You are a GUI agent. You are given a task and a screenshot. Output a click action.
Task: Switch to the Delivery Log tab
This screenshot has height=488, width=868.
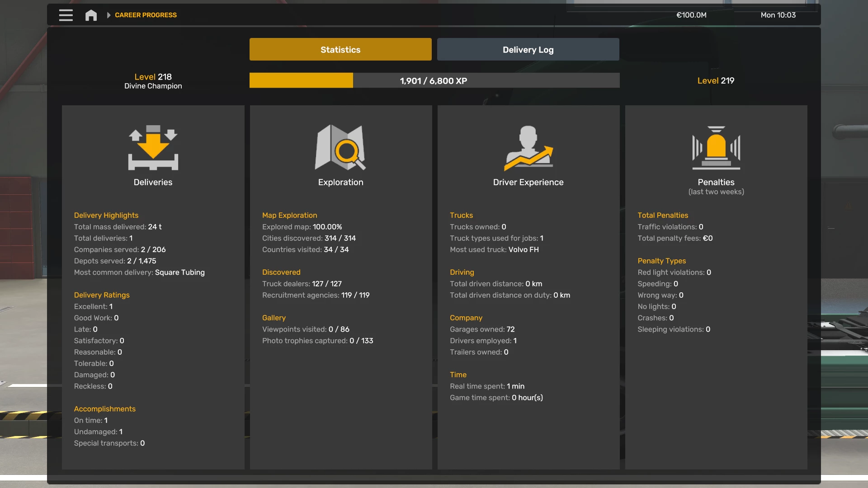(x=528, y=49)
